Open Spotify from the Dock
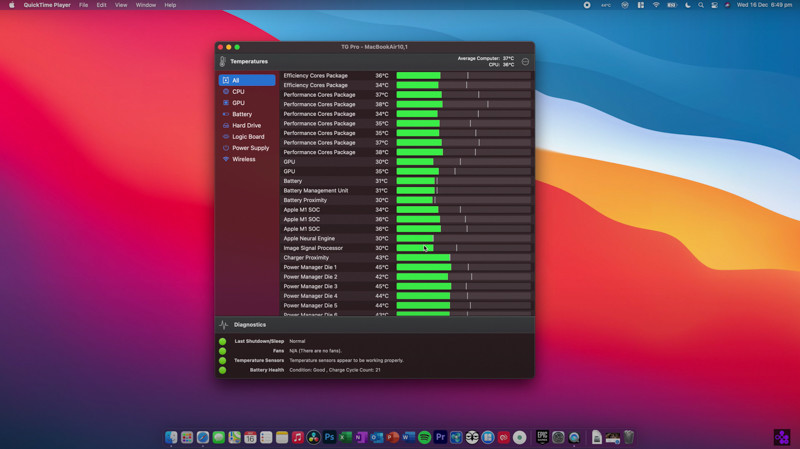 pyautogui.click(x=424, y=437)
